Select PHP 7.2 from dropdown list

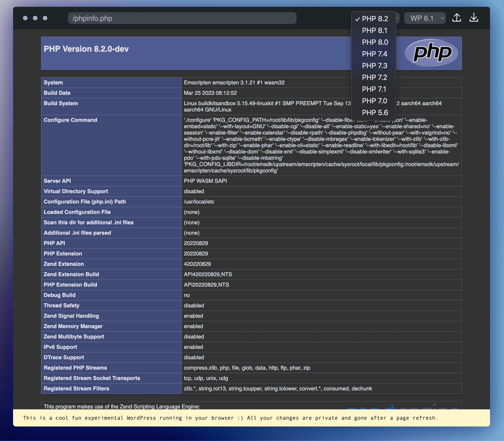[374, 77]
